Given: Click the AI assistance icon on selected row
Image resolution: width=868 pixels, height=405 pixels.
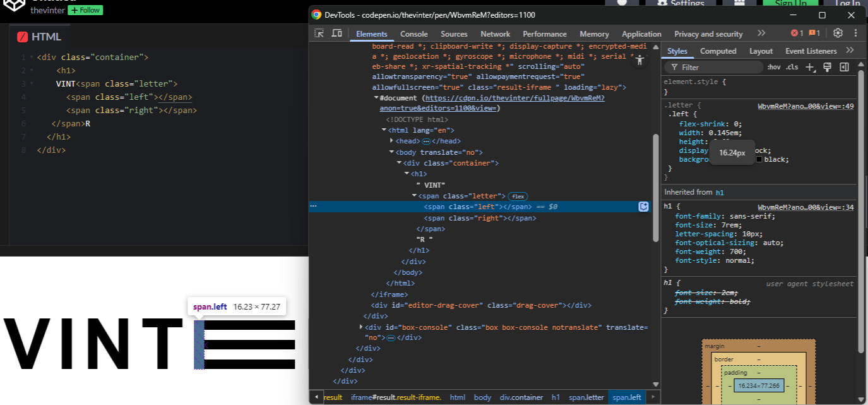Looking at the screenshot, I should [x=644, y=207].
